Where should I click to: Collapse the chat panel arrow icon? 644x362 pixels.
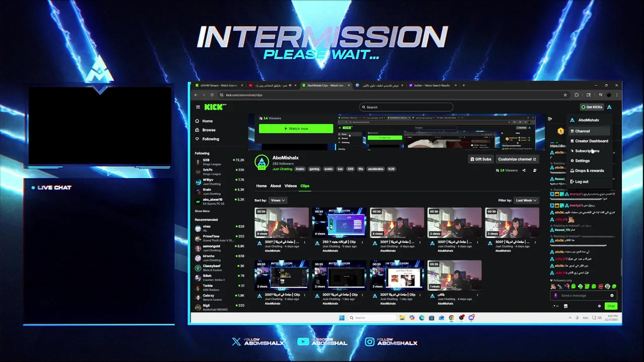[x=550, y=119]
